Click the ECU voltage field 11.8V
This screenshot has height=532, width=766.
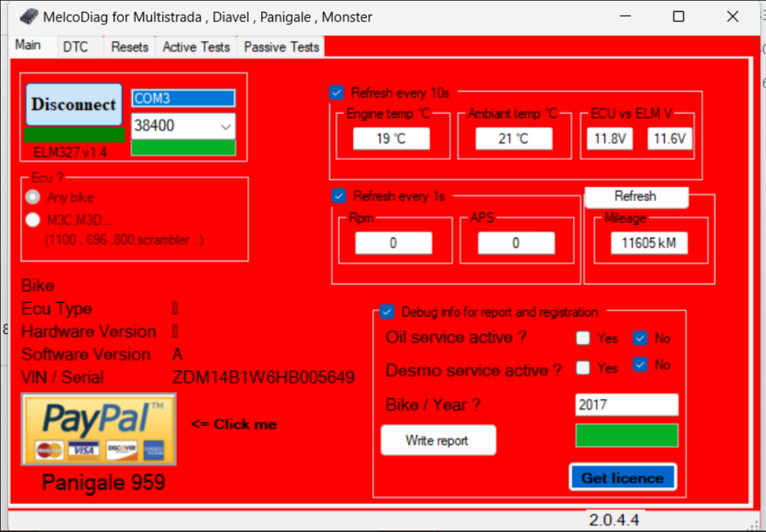coord(610,139)
